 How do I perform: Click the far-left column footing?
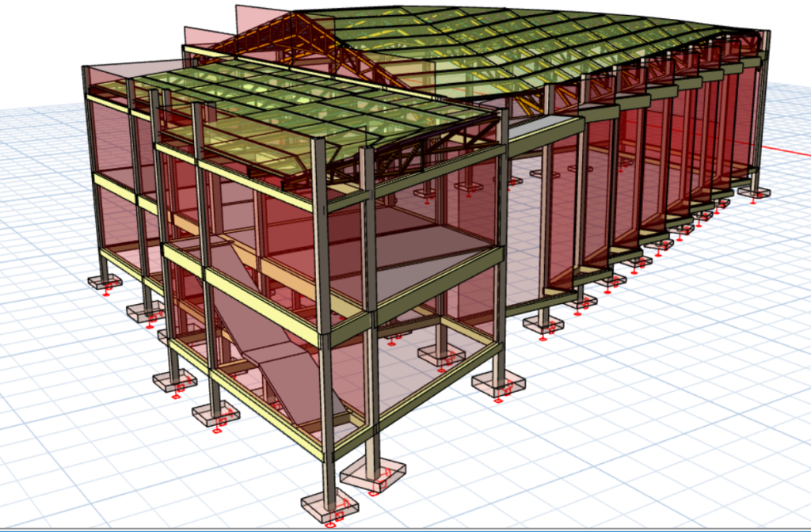tap(104, 281)
